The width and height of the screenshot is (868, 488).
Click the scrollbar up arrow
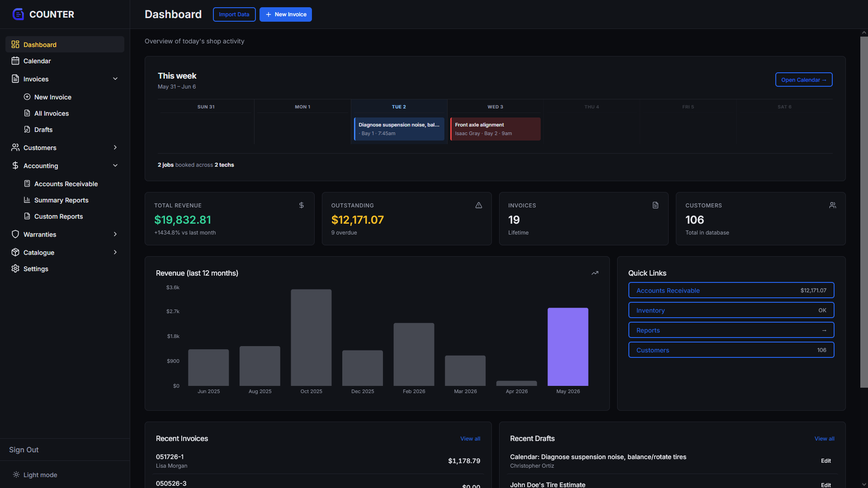pyautogui.click(x=863, y=33)
